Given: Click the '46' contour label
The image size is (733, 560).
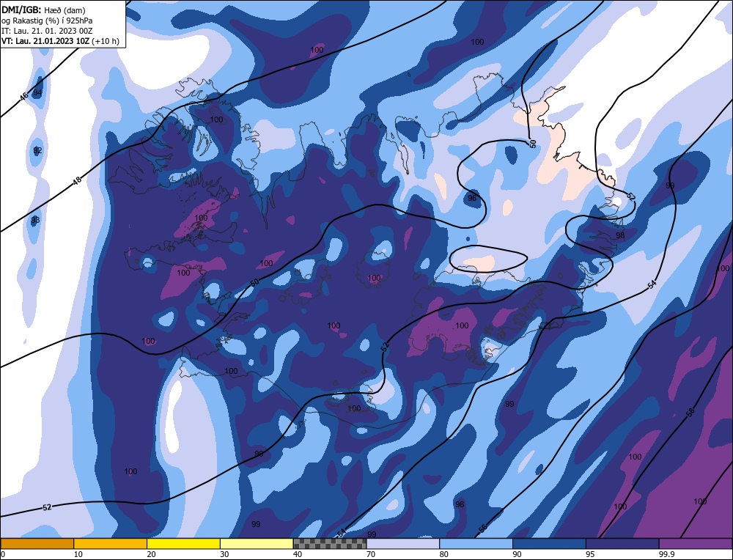Looking at the screenshot, I should tap(24, 96).
